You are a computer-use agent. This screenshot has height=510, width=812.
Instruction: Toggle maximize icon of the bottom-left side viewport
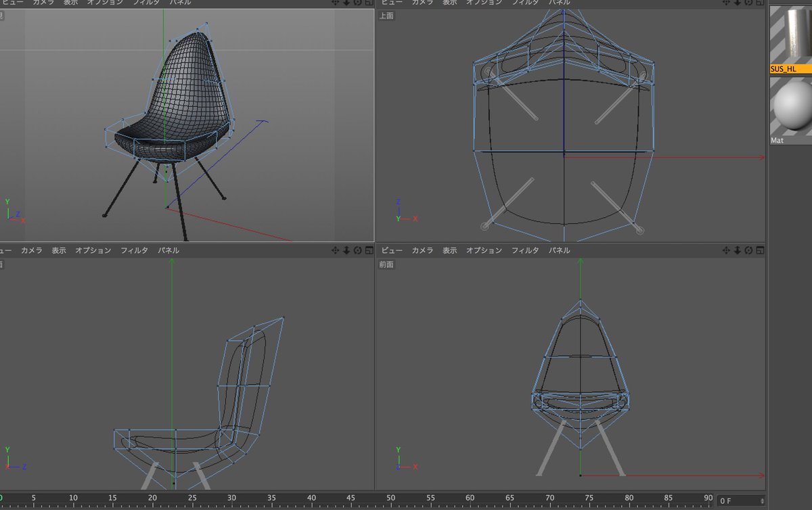369,250
